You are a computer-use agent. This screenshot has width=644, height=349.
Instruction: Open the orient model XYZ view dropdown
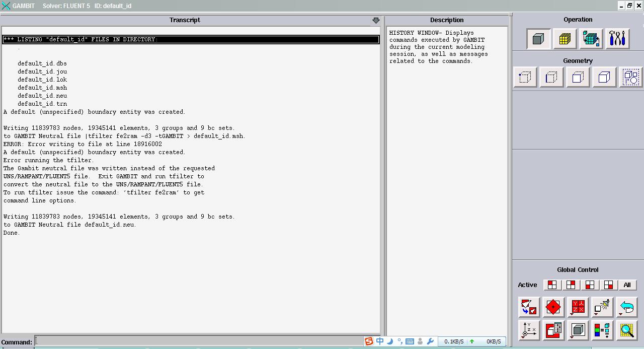(x=529, y=330)
